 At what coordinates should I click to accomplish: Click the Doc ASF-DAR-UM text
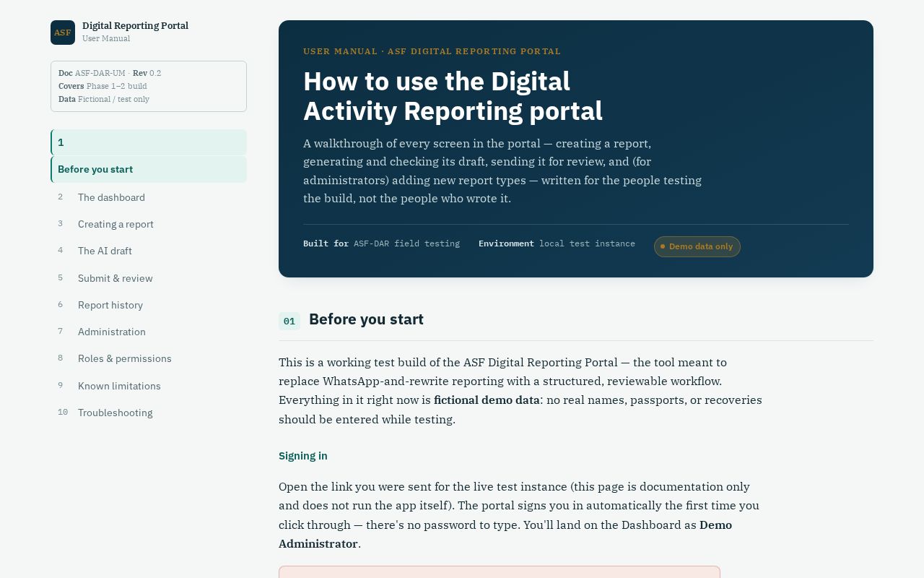pos(92,73)
